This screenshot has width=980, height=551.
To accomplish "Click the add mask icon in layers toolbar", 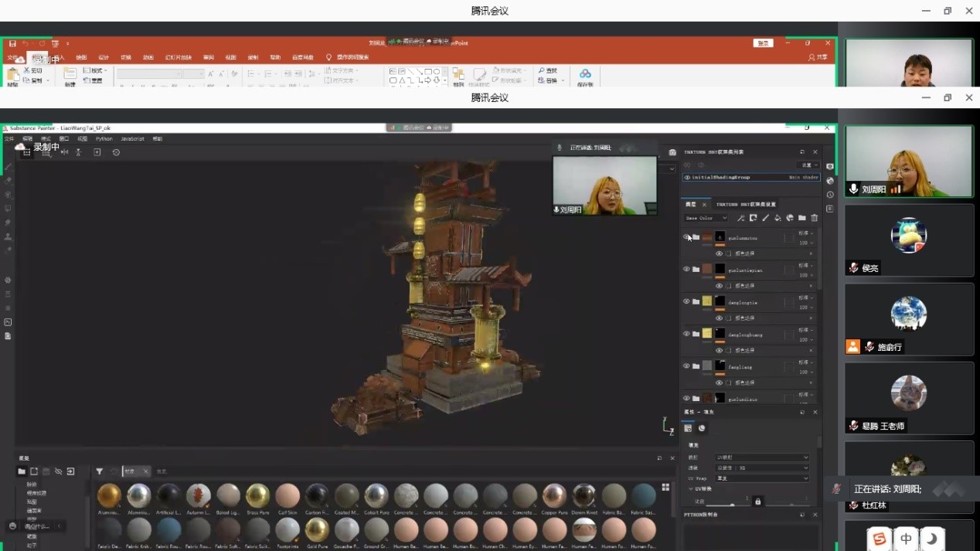I will pos(753,218).
